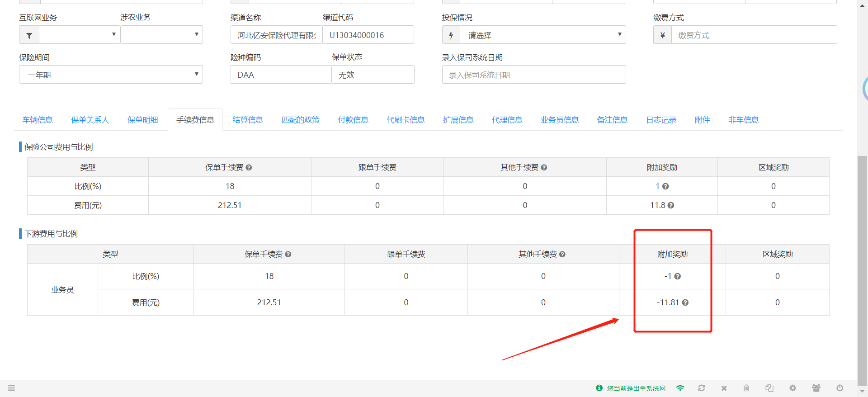Click the 缴费方式 input field
Viewport: 868px width, 397px height.
coord(754,35)
